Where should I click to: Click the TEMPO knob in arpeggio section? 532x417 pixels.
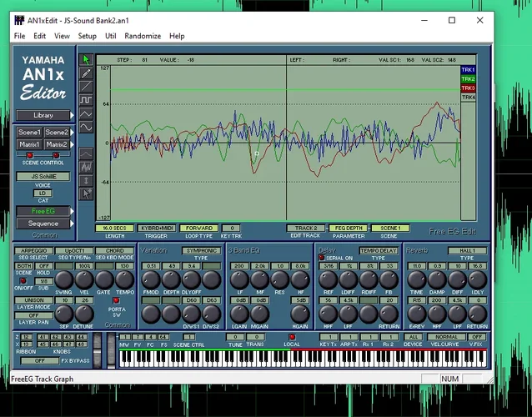(x=126, y=279)
